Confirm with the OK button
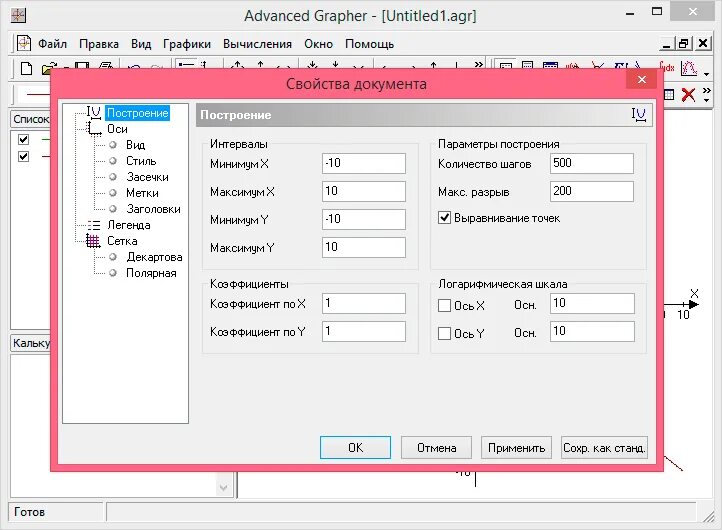 pyautogui.click(x=355, y=448)
